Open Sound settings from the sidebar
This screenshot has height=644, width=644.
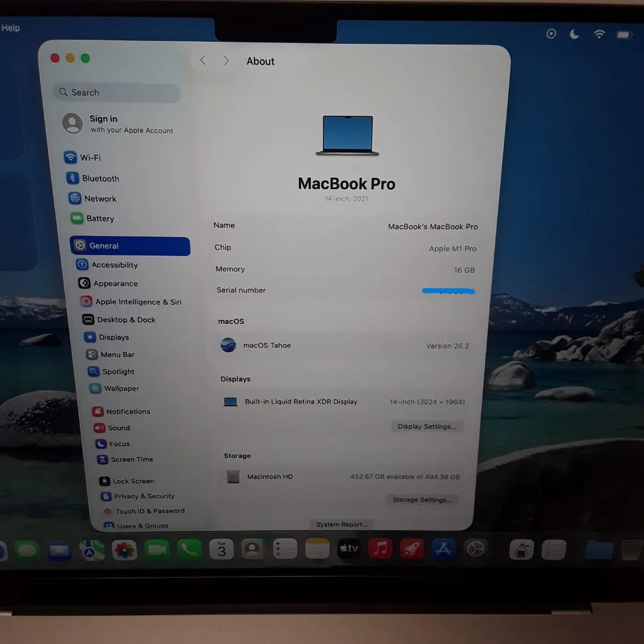click(118, 428)
